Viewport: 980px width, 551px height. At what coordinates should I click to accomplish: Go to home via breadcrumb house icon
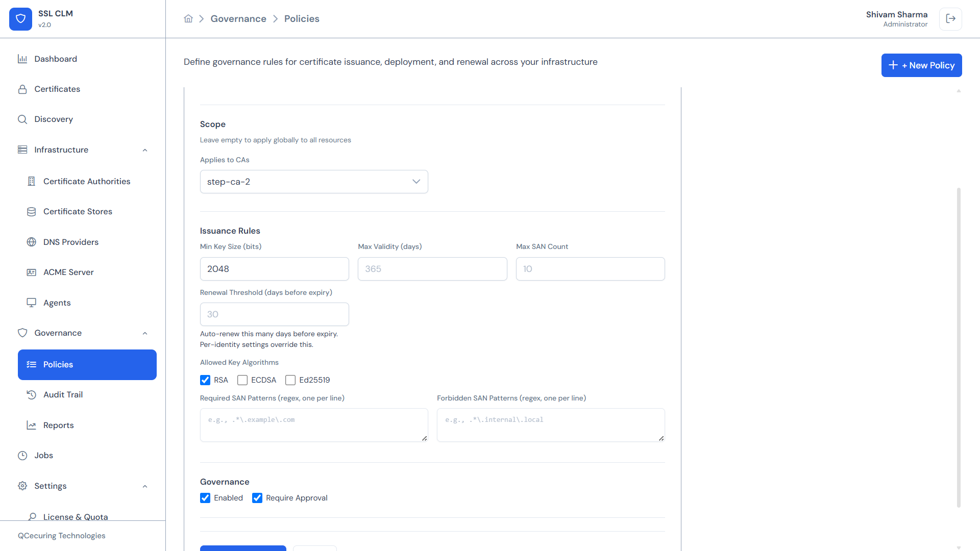click(188, 19)
